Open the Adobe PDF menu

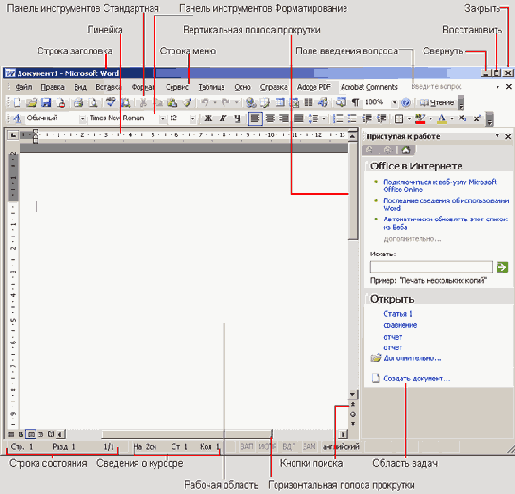click(314, 87)
